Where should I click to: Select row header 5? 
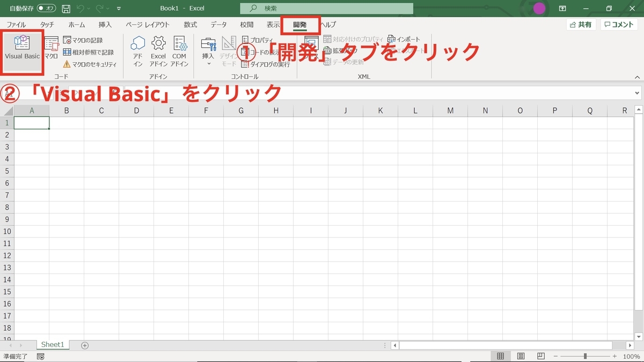click(7, 171)
